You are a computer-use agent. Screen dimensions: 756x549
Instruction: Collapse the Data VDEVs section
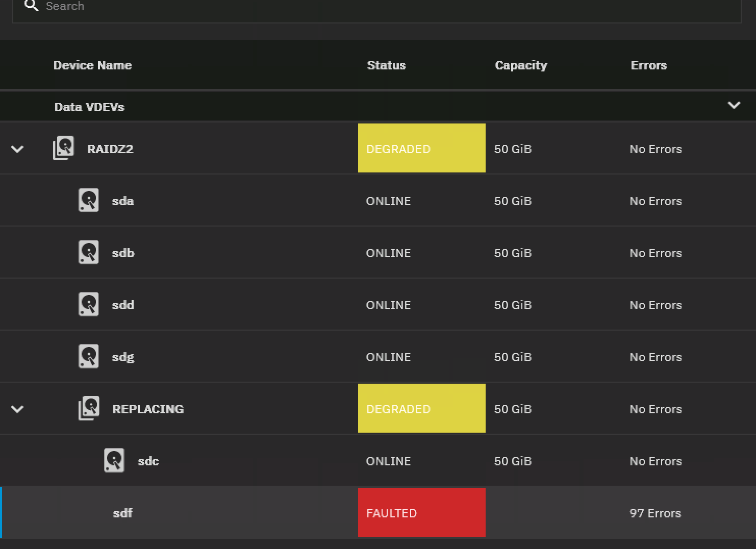pos(734,106)
